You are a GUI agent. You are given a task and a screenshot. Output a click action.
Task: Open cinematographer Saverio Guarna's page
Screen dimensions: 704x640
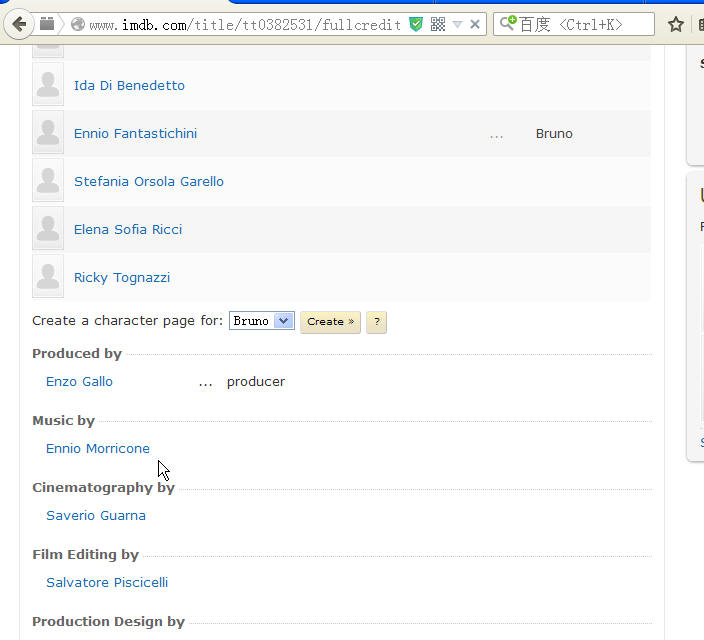coord(96,516)
